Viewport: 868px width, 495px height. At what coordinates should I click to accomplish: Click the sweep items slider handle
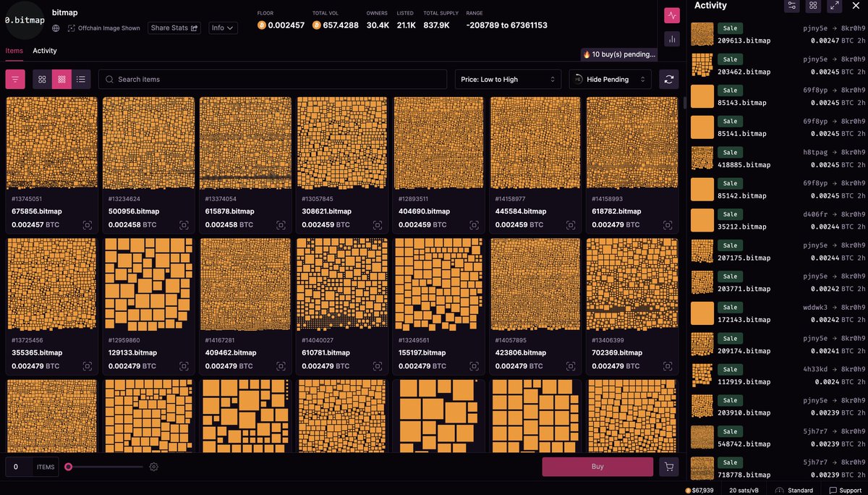[69, 467]
